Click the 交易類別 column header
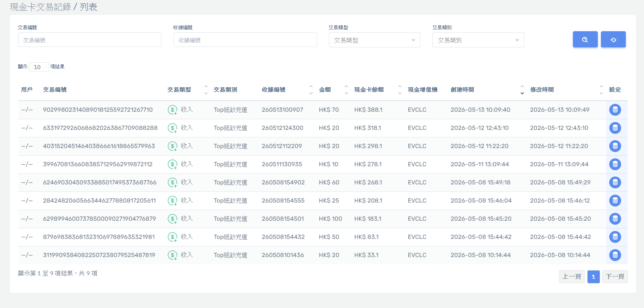 pos(225,90)
